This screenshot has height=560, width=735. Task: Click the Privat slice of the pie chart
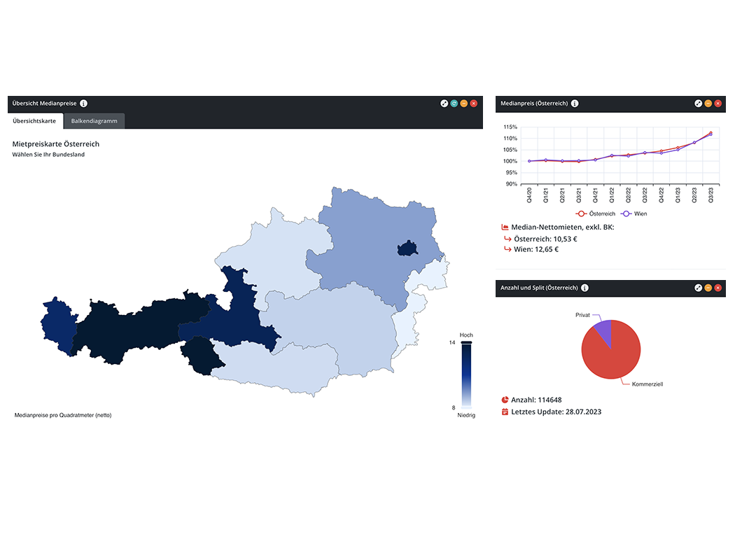tap(602, 330)
